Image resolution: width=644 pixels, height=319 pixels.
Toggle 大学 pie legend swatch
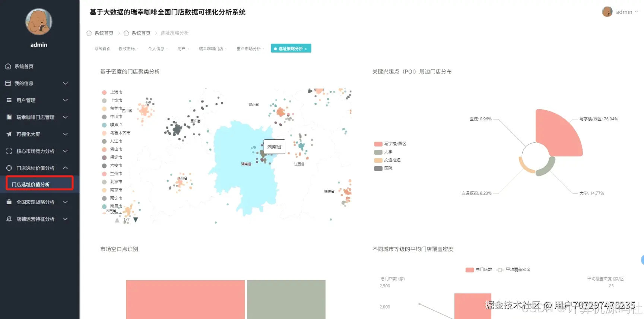point(378,152)
